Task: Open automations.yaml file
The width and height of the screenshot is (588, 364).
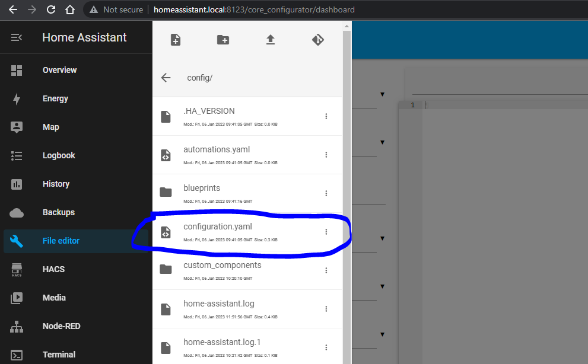Action: 247,155
